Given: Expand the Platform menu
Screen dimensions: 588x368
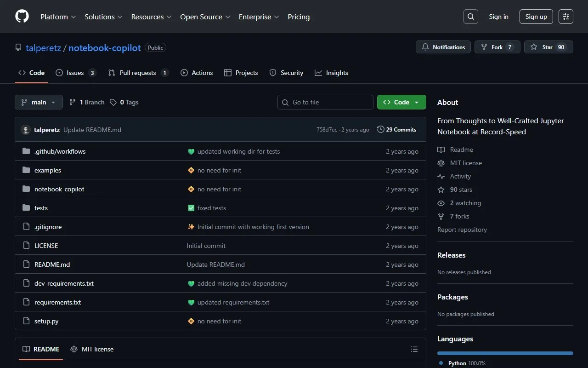Looking at the screenshot, I should point(58,17).
